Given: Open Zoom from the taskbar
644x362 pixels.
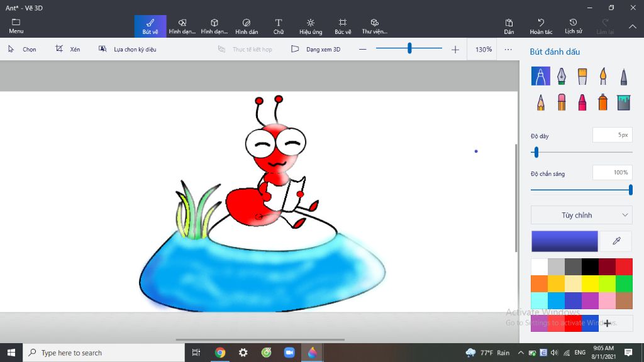Looking at the screenshot, I should (x=289, y=353).
